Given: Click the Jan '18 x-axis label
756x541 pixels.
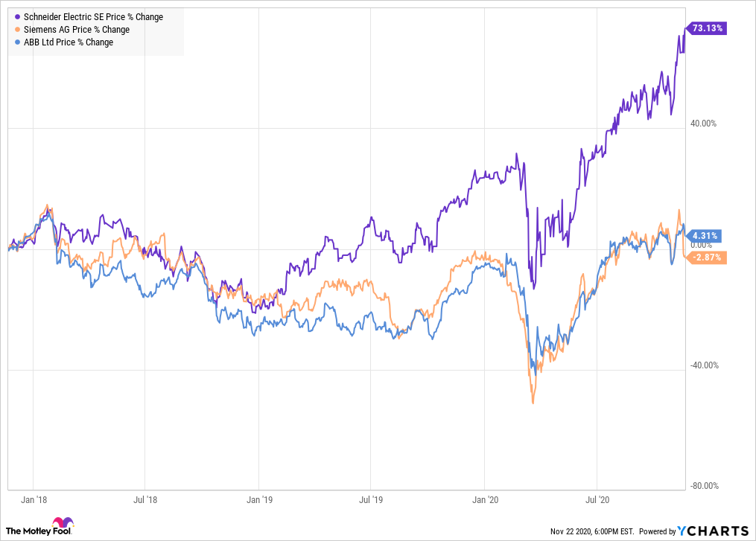Looking at the screenshot, I should click(33, 501).
